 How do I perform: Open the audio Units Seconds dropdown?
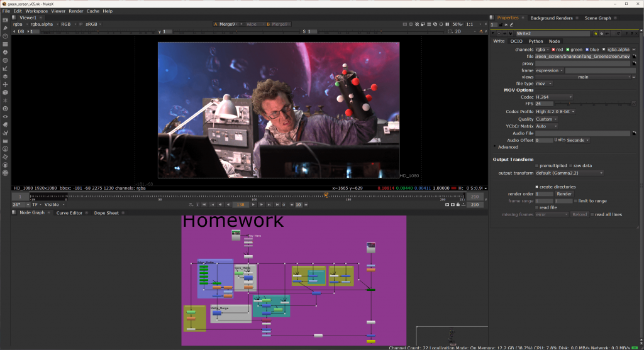pos(577,140)
